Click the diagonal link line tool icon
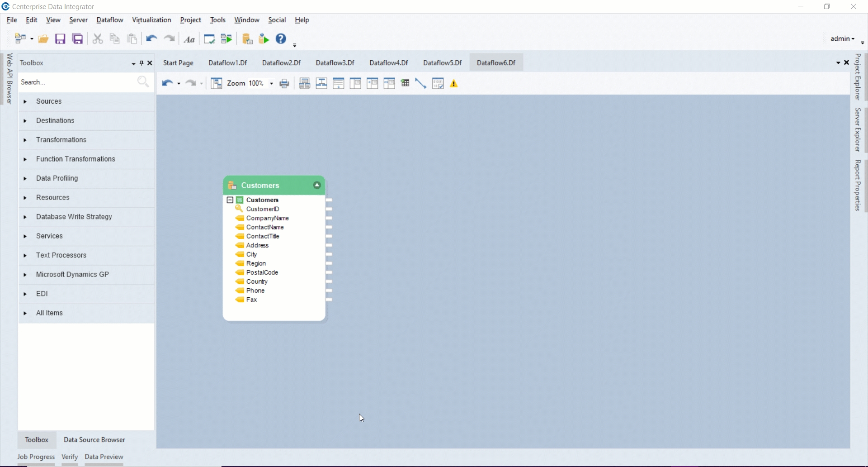Image resolution: width=868 pixels, height=467 pixels. 421,84
